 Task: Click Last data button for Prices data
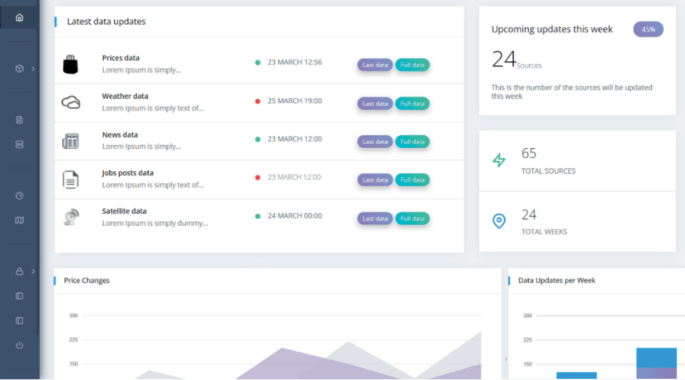click(x=375, y=65)
